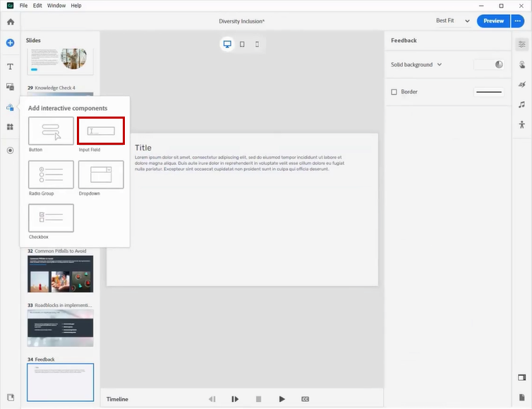The width and height of the screenshot is (532, 409).
Task: Add a Radio Group component
Action: coord(51,174)
